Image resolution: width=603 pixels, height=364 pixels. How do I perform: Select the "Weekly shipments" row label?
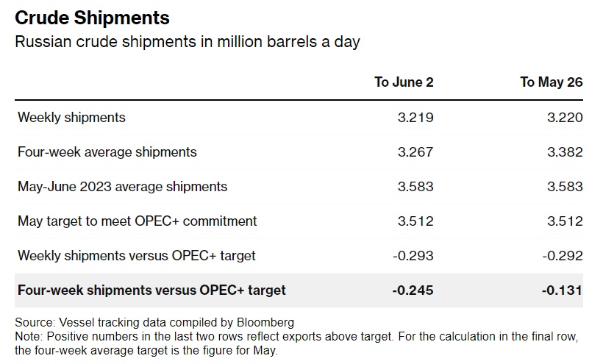pos(71,118)
